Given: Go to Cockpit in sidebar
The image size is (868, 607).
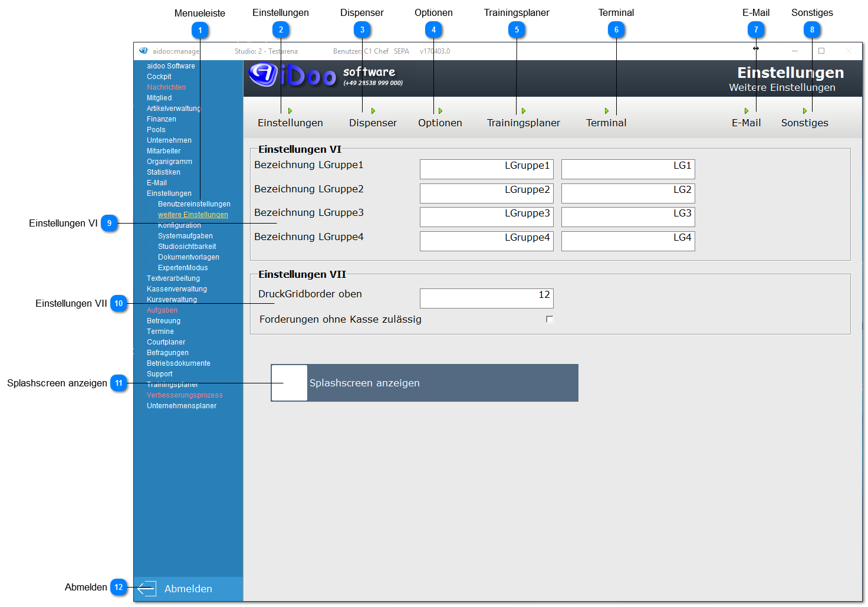Looking at the screenshot, I should (159, 77).
